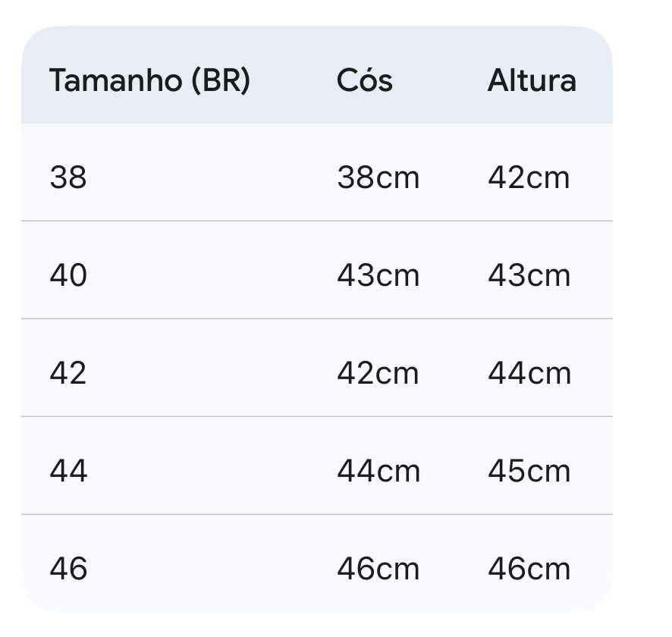Click the Cós value for size 42

pos(378,373)
